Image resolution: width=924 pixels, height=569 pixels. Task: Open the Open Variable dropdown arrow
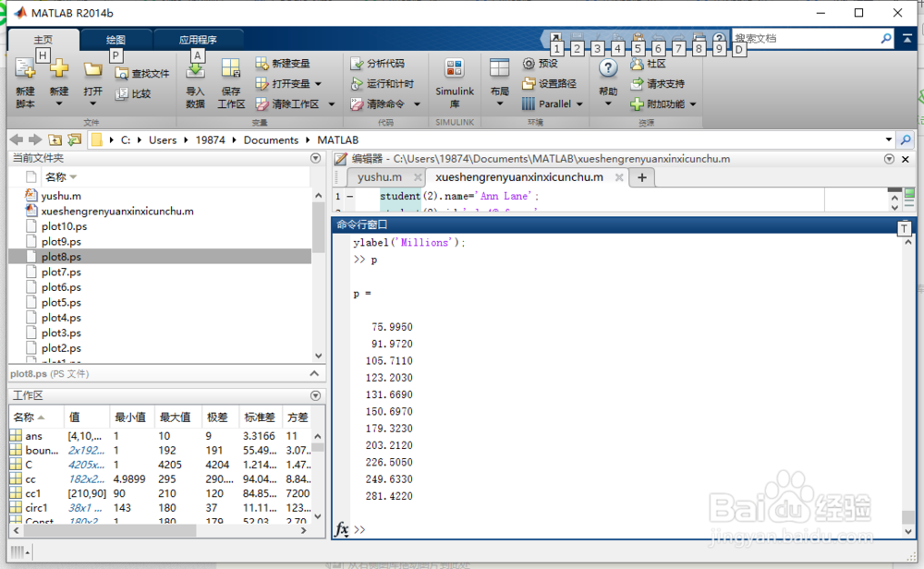pos(318,84)
